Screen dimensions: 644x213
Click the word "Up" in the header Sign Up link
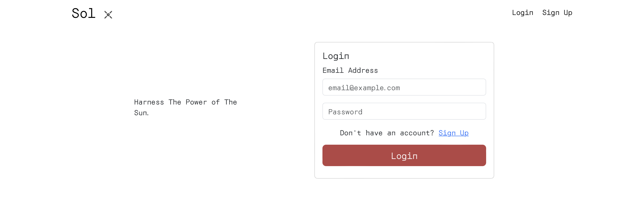point(568,13)
